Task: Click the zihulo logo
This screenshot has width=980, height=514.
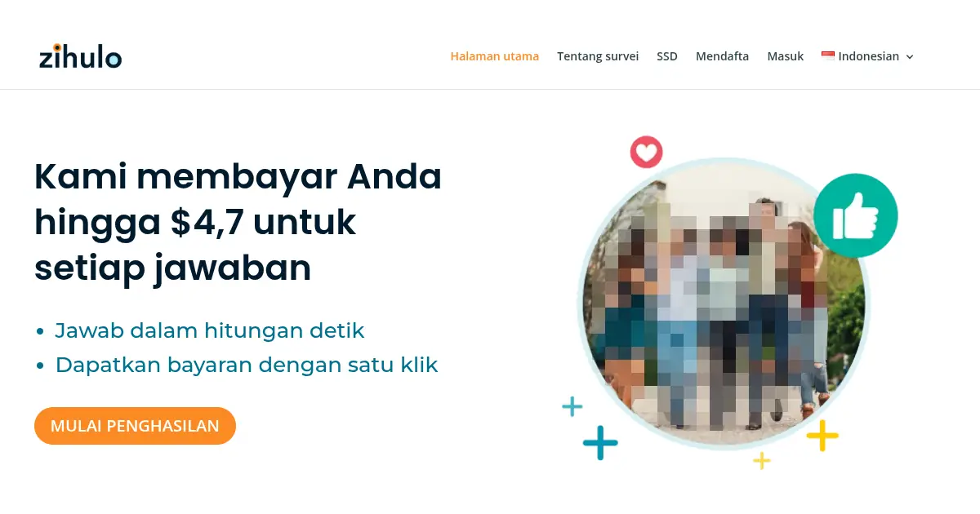Action: tap(80, 55)
